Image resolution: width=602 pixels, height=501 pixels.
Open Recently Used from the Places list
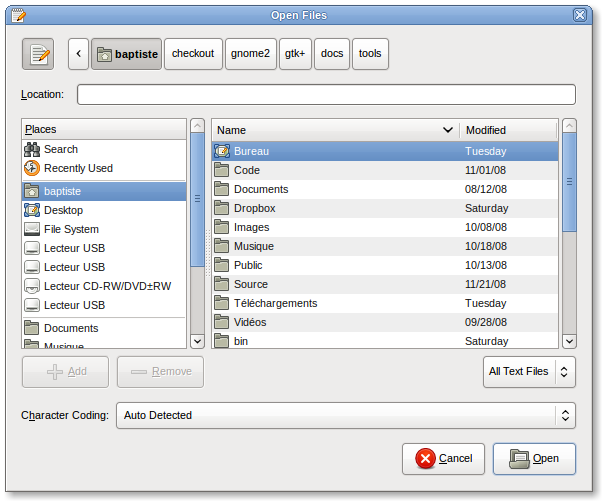[x=77, y=168]
